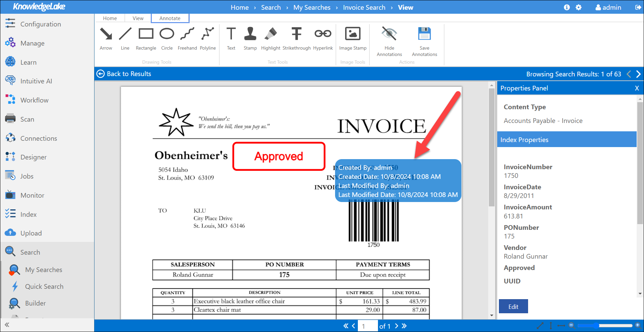Go to next search result
The width and height of the screenshot is (644, 332).
(638, 74)
